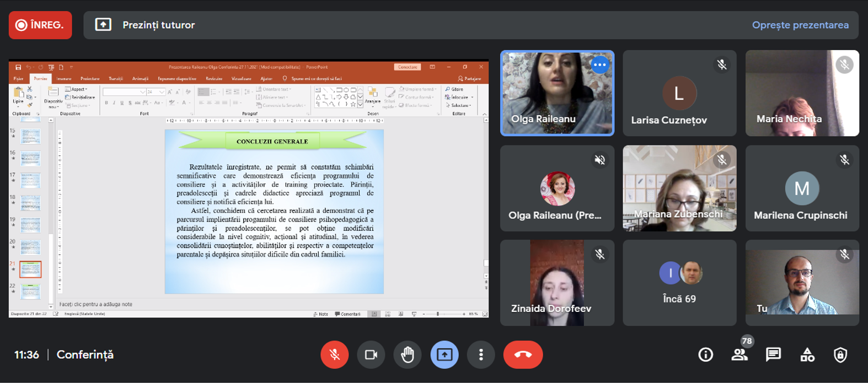Open options on Olga Raileanu's video tile

point(599,65)
